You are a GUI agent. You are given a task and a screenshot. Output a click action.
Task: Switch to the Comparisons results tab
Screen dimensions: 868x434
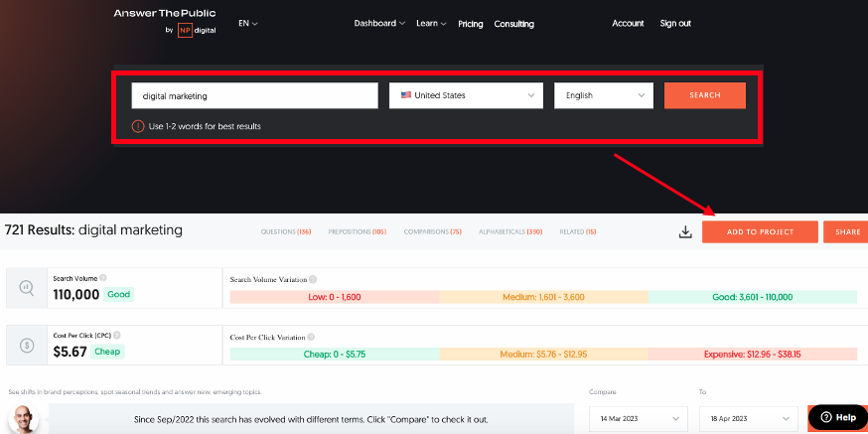coord(432,231)
